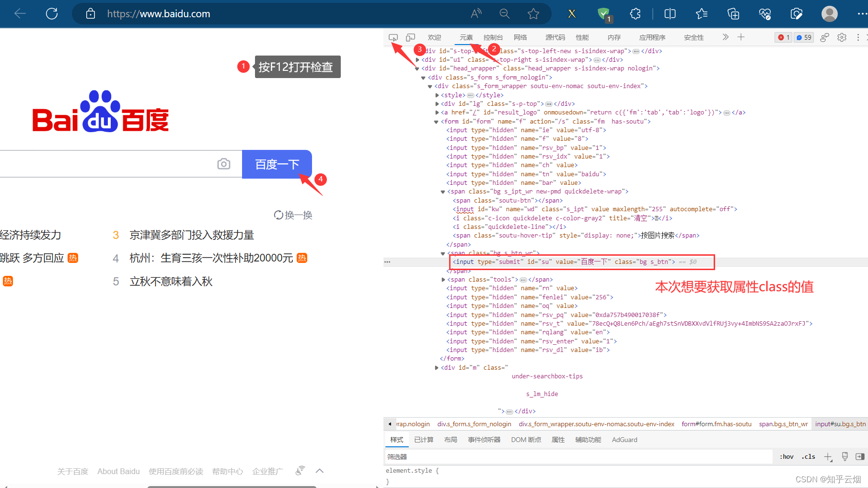
Task: Open the 安全性 tab
Action: [694, 37]
